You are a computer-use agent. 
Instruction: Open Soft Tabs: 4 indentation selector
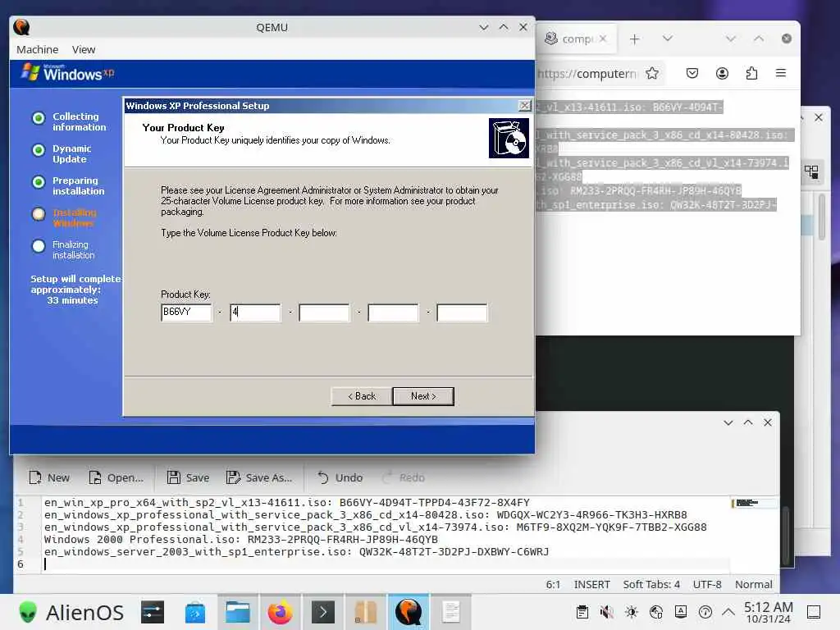(651, 584)
